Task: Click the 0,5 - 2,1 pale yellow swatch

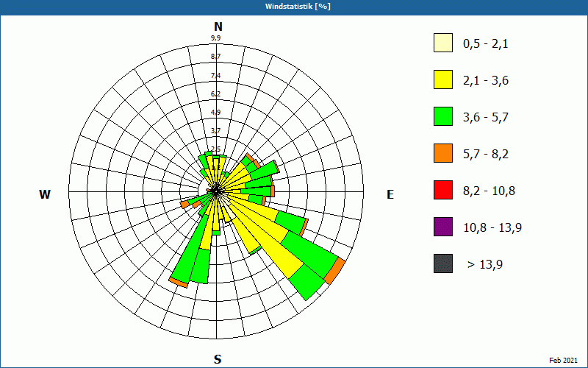Action: pos(443,43)
